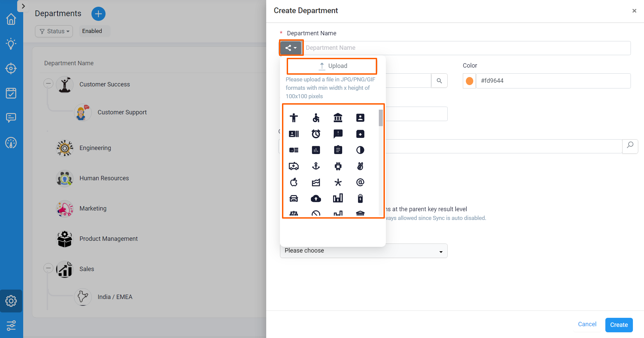Cancel the department creation
644x338 pixels.
click(x=587, y=324)
